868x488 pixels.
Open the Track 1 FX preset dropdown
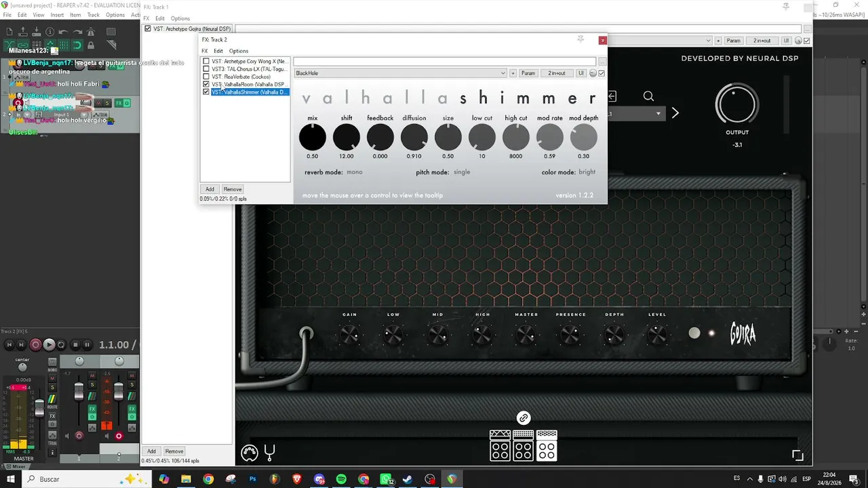(x=709, y=41)
